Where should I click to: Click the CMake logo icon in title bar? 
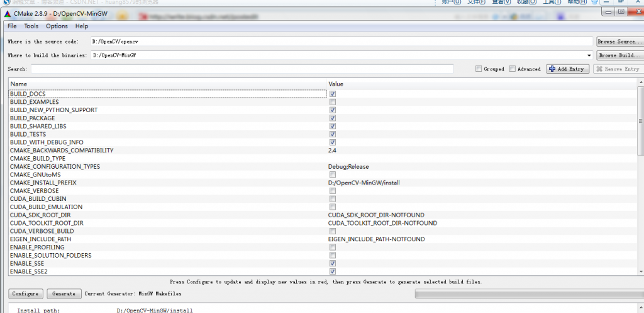(8, 14)
